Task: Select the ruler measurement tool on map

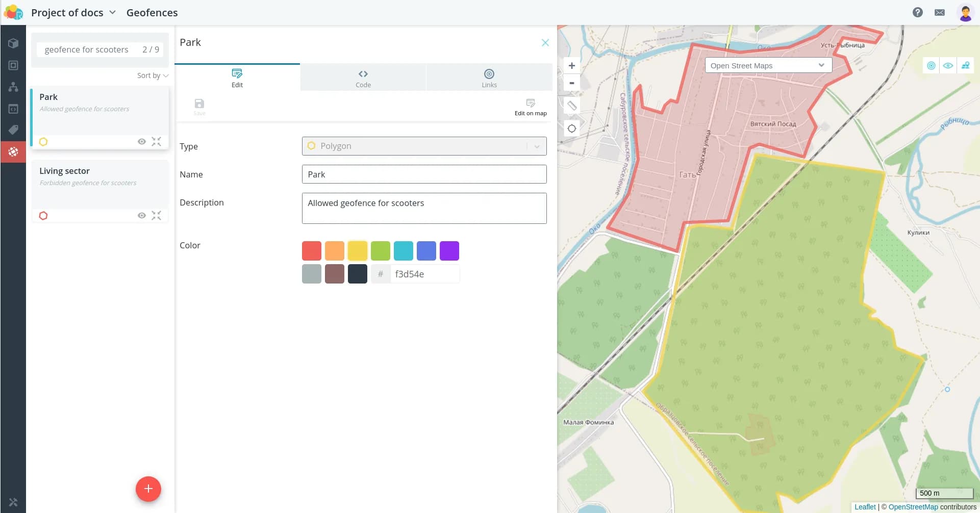Action: click(571, 106)
